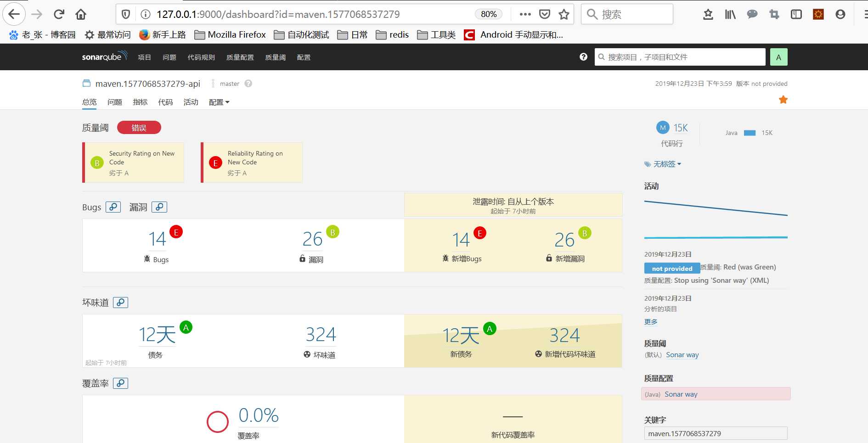The image size is (868, 443).
Task: Click the red E rating badge beside Bugs count
Action: [x=176, y=232]
